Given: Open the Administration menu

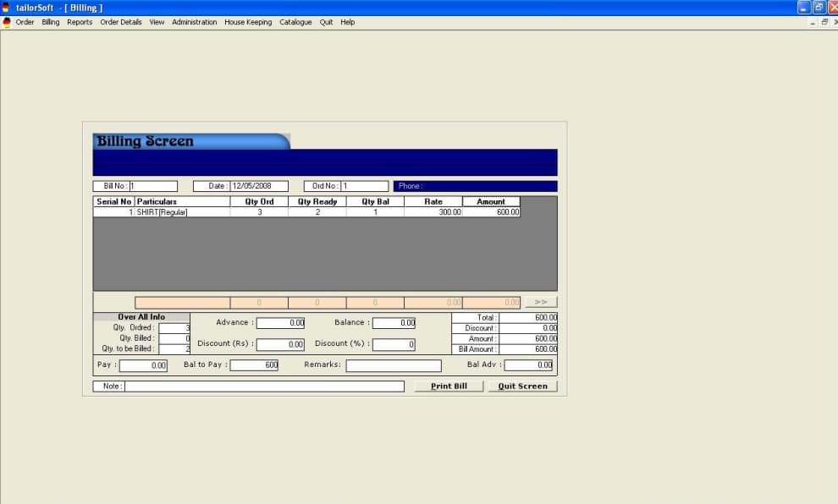Looking at the screenshot, I should point(194,23).
